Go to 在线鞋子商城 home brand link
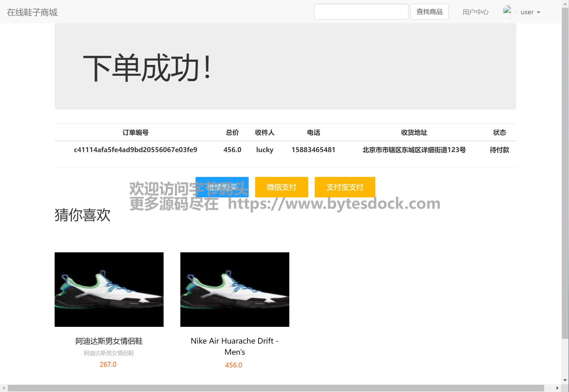Viewport: 569px width, 392px height. coord(32,12)
